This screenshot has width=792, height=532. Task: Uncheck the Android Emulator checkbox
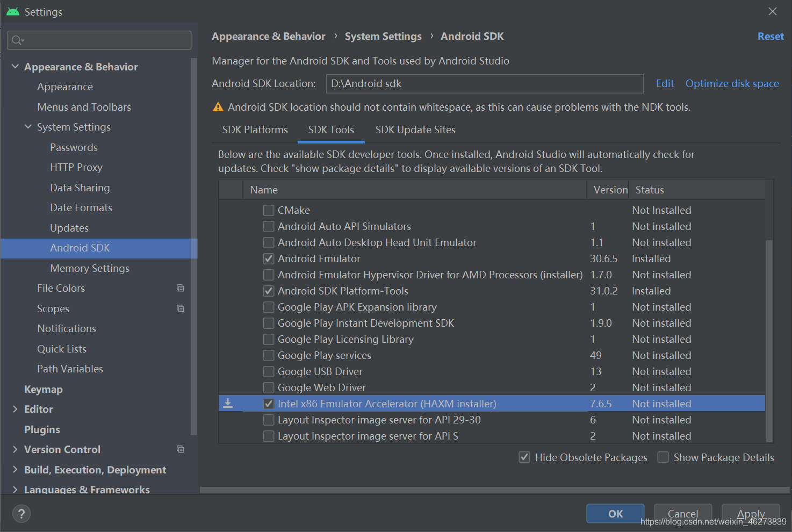point(269,258)
